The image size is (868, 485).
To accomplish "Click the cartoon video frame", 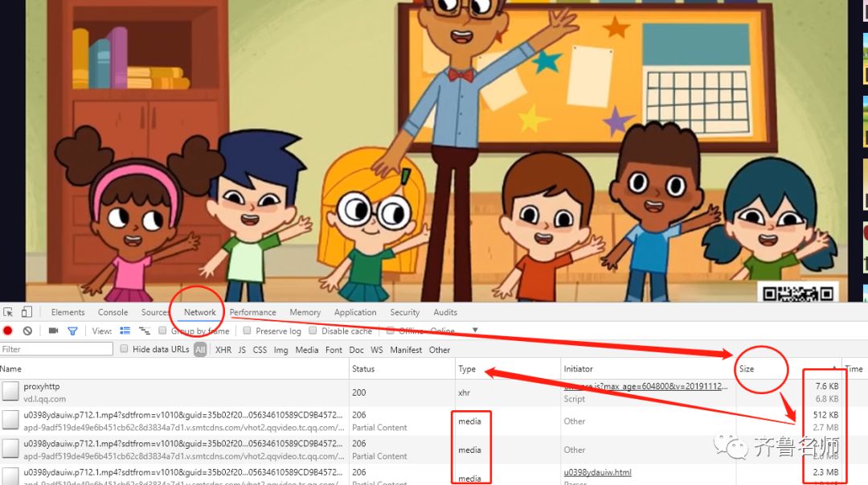I will 436,150.
